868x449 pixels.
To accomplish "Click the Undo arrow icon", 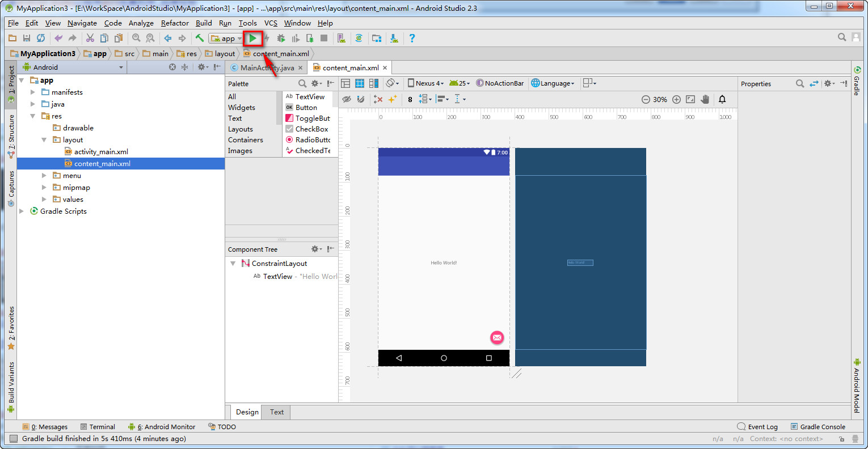I will pos(58,38).
